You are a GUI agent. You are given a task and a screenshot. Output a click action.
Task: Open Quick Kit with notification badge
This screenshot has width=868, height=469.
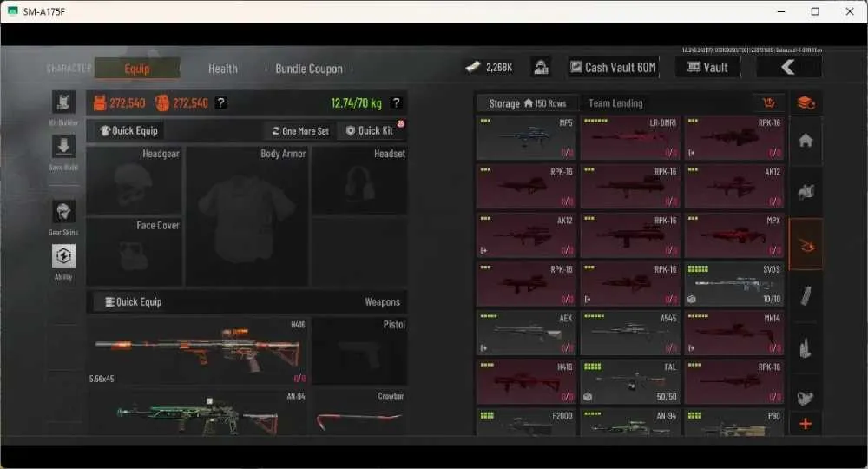coord(370,131)
